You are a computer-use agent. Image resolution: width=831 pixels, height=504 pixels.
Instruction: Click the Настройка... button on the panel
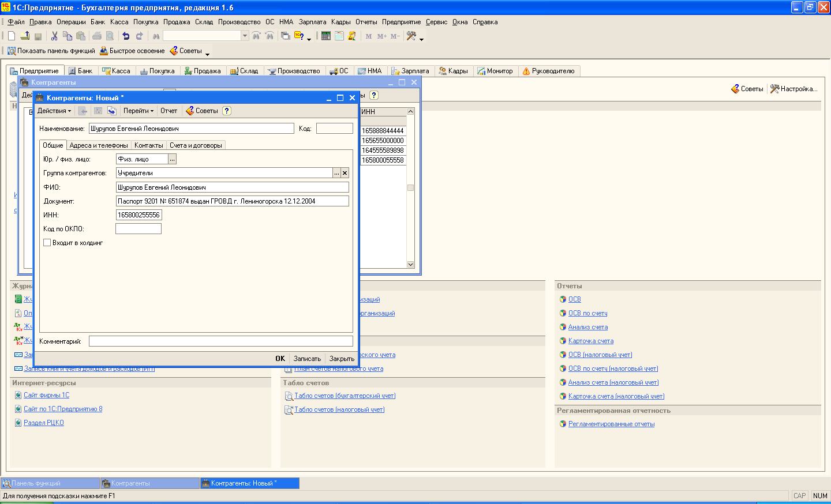point(794,89)
